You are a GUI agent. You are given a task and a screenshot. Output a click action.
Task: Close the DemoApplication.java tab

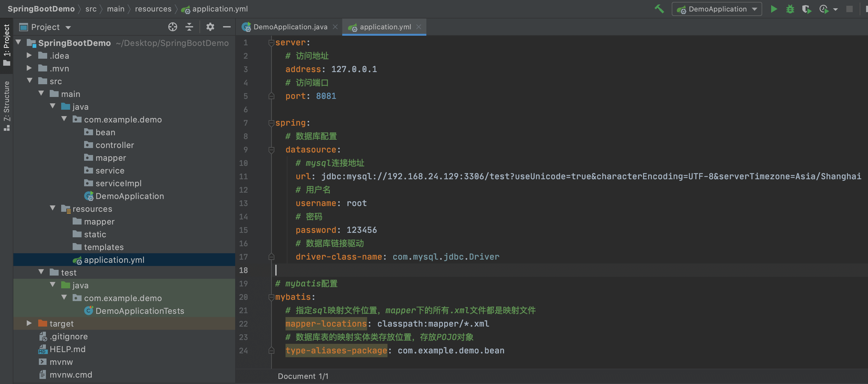(335, 27)
